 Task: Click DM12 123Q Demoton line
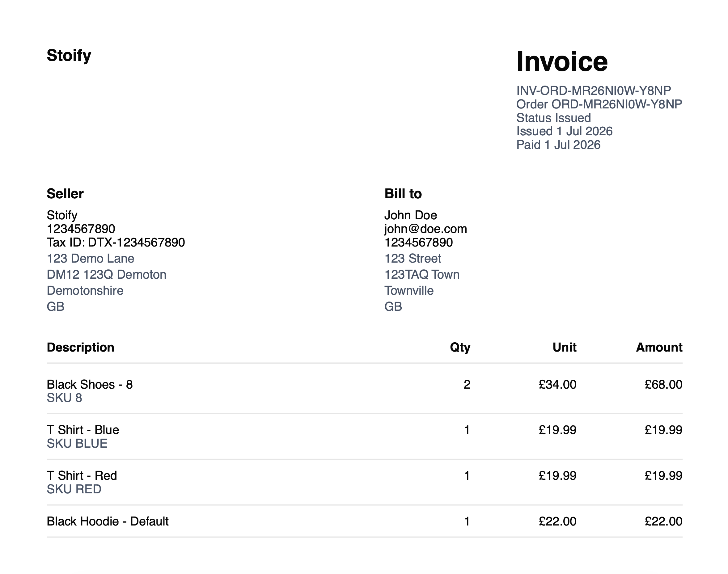pos(107,275)
